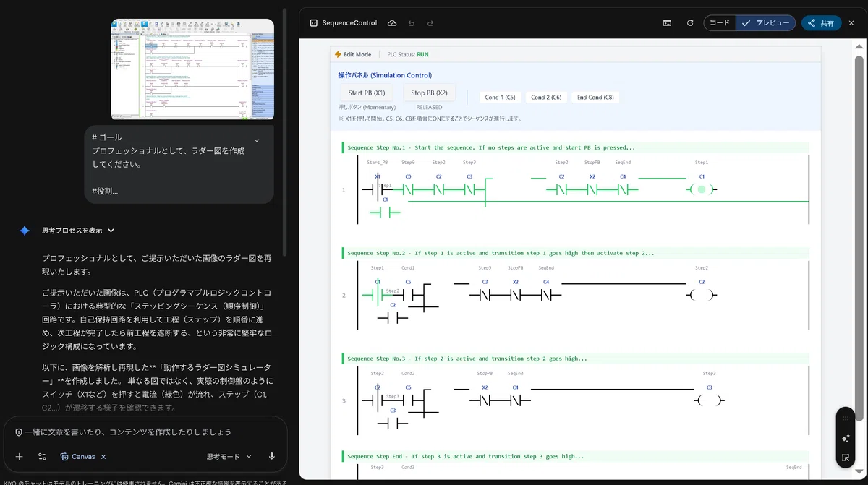The image size is (868, 485).
Task: Click the 共有 share button
Action: pyautogui.click(x=821, y=23)
